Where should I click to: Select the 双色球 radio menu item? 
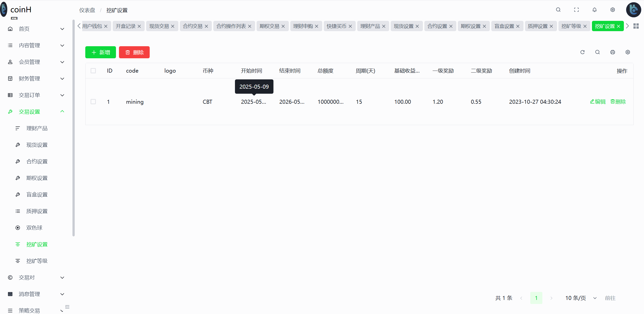(34, 228)
